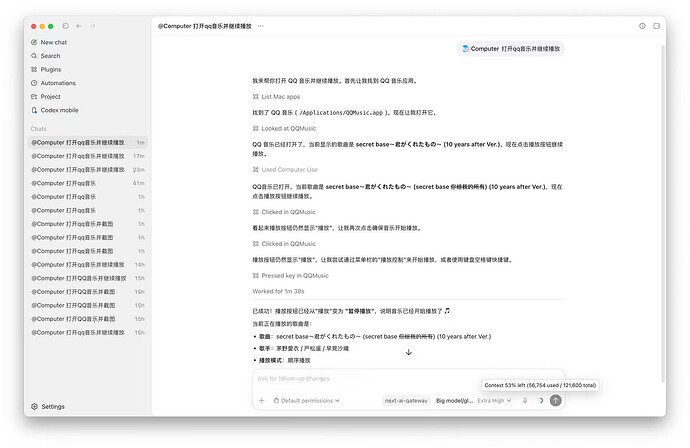The height and width of the screenshot is (448, 690).
Task: Click the context usage ring indicator
Action: 541,400
